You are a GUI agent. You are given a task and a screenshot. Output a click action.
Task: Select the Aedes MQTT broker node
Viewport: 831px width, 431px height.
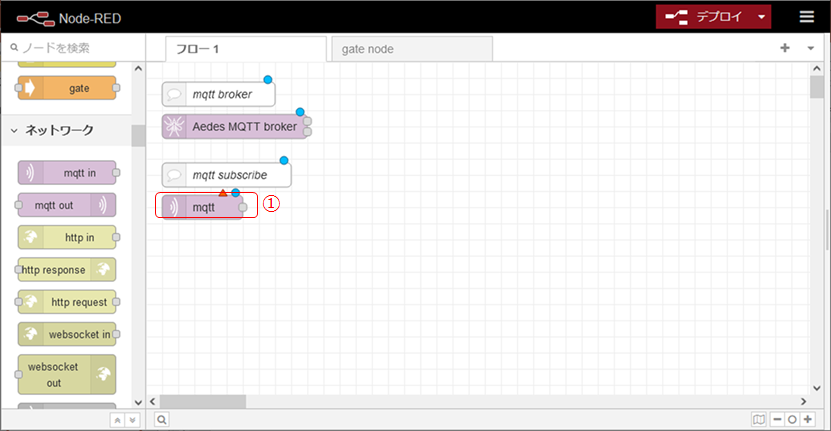point(236,126)
